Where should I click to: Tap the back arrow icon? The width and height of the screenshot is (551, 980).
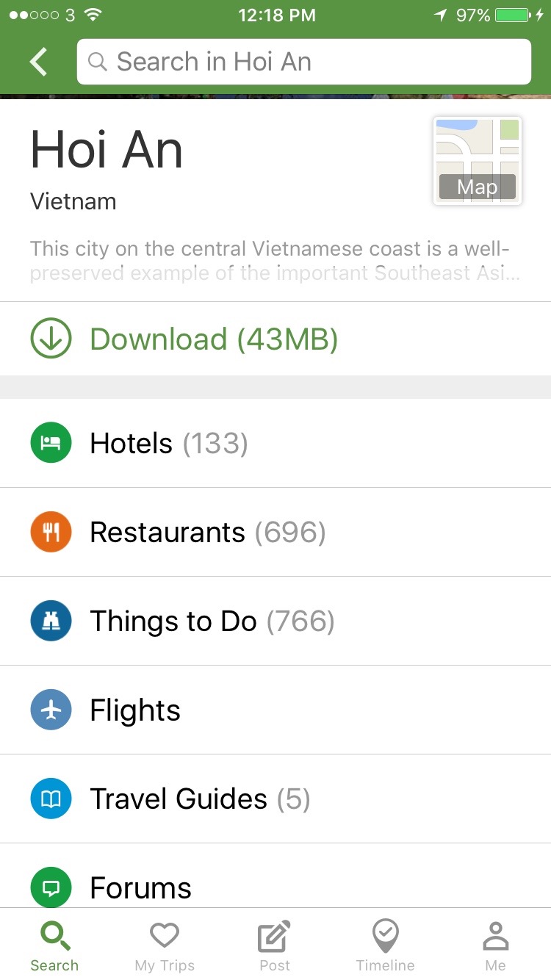[38, 62]
